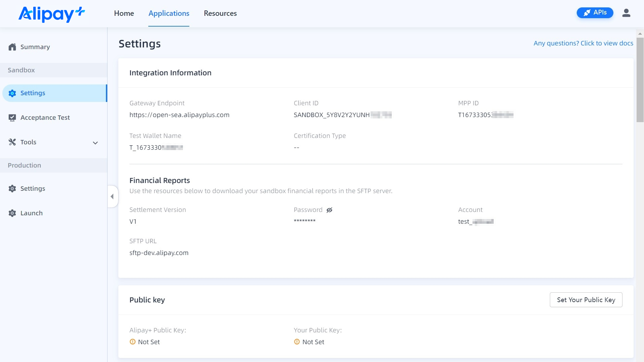
Task: Click the Alipay+ logo
Action: tap(51, 14)
